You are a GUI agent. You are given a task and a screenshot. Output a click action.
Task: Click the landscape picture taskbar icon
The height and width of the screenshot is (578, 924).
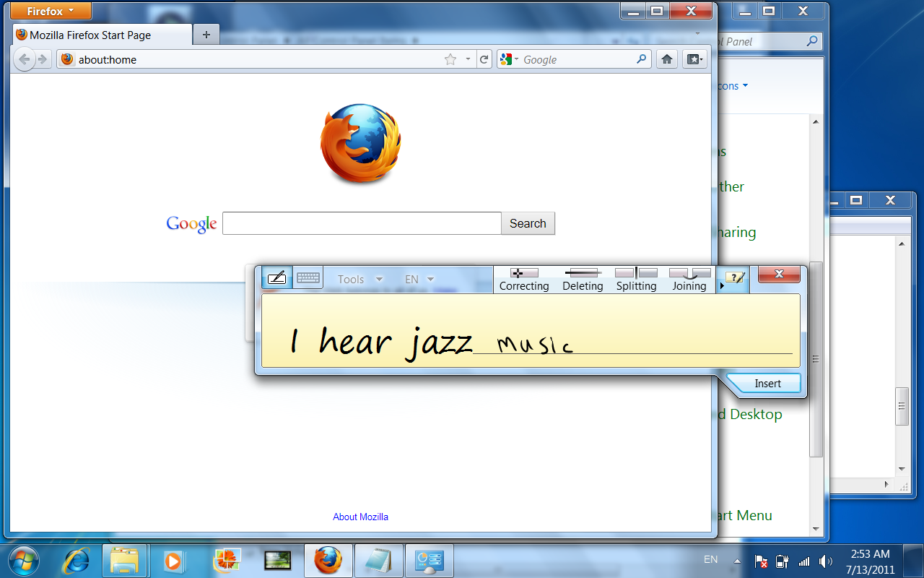(x=277, y=561)
